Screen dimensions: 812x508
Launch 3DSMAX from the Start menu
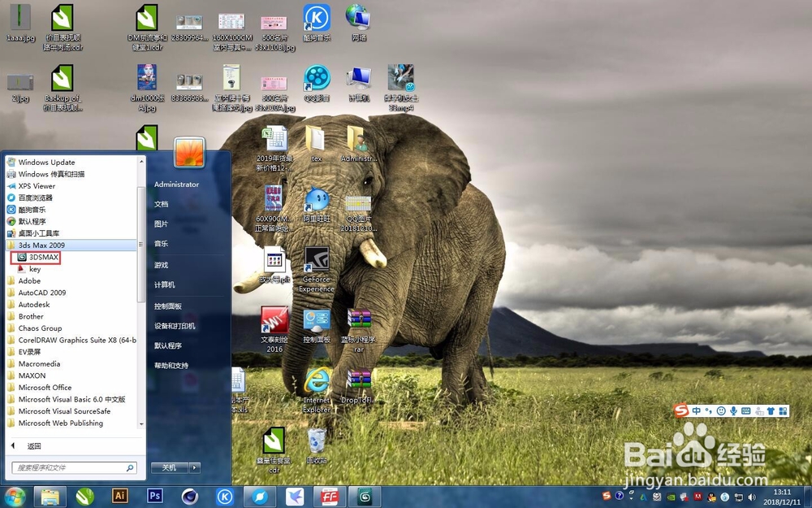tap(37, 257)
